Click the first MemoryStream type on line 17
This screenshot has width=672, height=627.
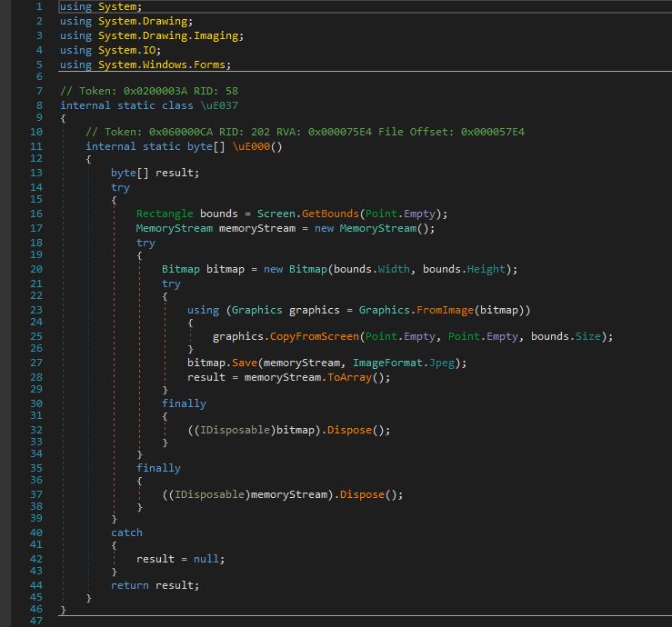(x=174, y=228)
